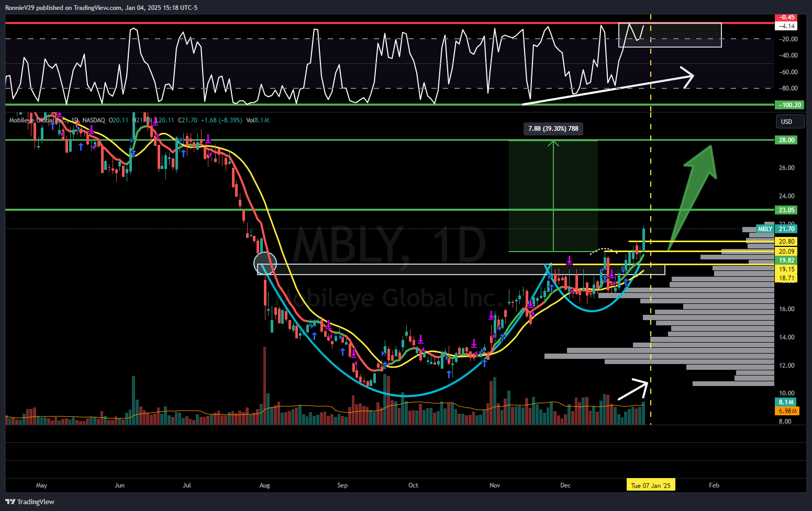The image size is (812, 511).
Task: Click the 10.00 price axis tick
Action: pos(787,393)
